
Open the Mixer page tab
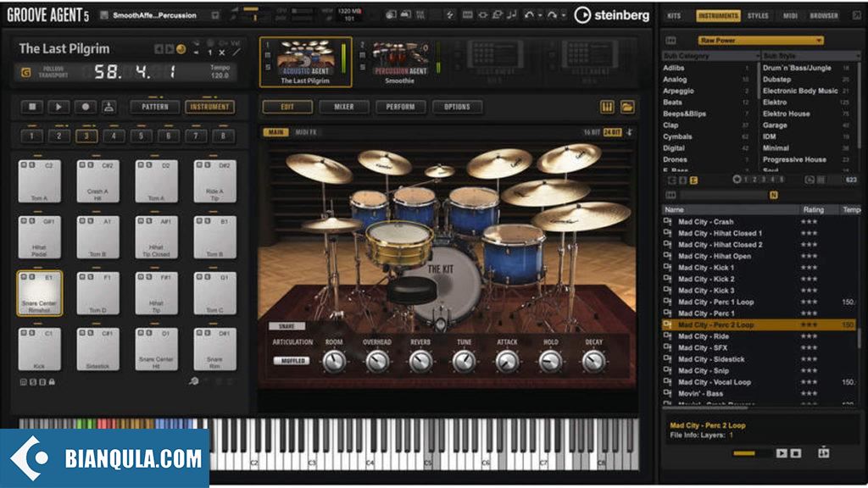pyautogui.click(x=344, y=107)
